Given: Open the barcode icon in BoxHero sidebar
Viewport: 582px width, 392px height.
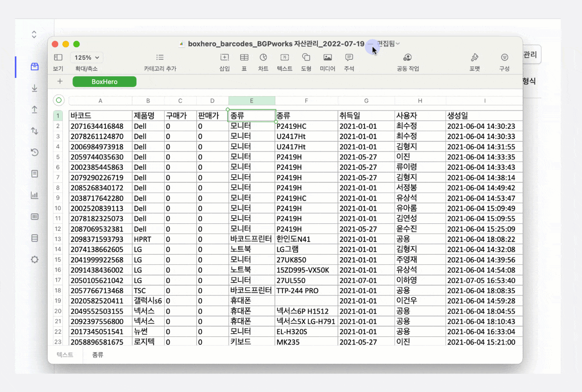Looking at the screenshot, I should tap(34, 217).
